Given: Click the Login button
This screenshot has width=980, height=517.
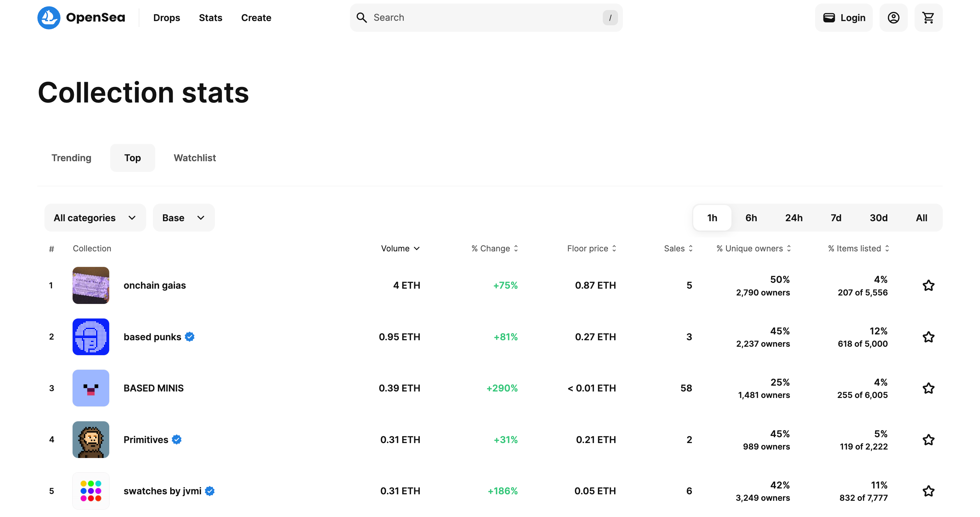Looking at the screenshot, I should pos(844,18).
